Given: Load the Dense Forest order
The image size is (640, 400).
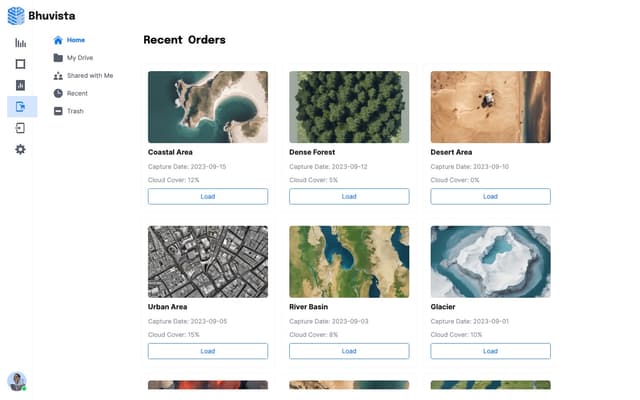Looking at the screenshot, I should pos(349,196).
